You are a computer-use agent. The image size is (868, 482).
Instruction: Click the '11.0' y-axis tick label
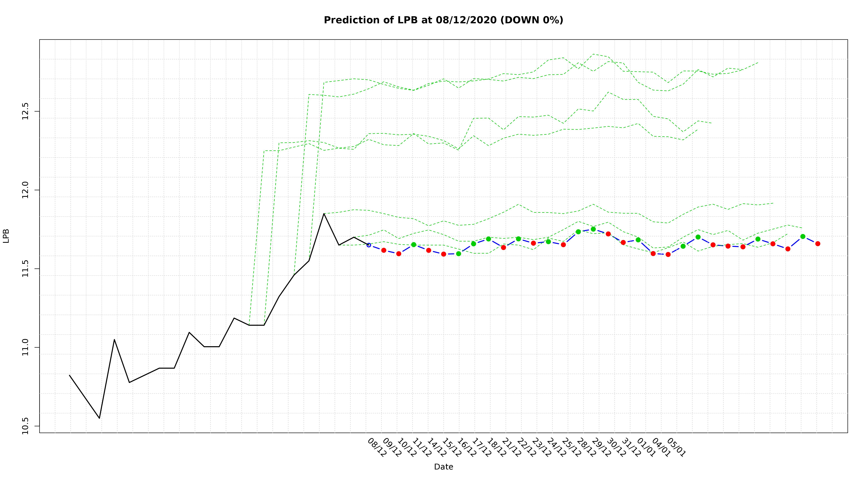pyautogui.click(x=25, y=347)
